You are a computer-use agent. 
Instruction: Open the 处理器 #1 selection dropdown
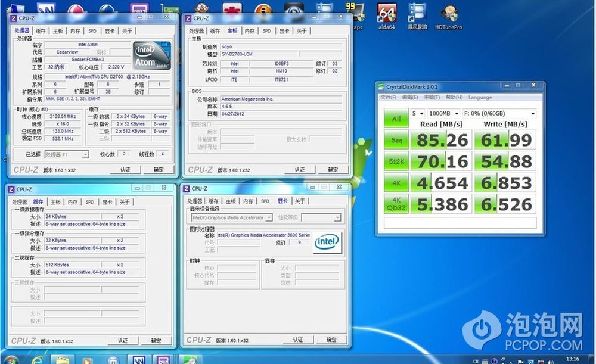point(67,154)
